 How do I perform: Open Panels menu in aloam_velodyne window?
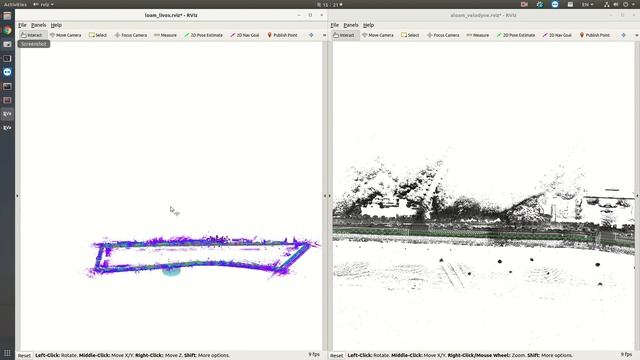[x=351, y=25]
